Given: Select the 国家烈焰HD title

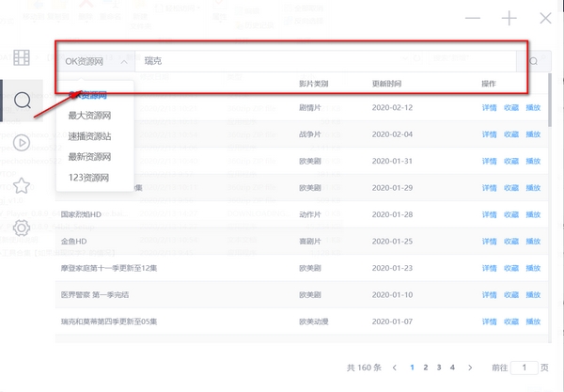Looking at the screenshot, I should click(x=81, y=214).
